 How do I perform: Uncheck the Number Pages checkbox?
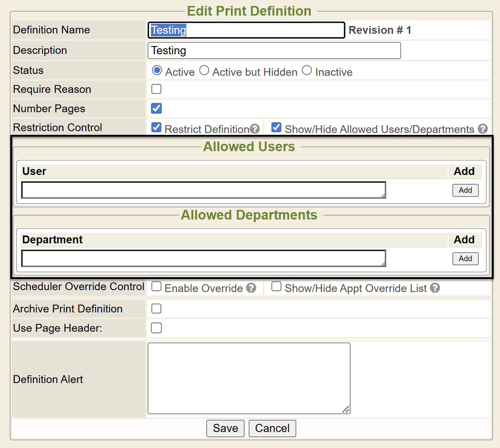(x=157, y=108)
